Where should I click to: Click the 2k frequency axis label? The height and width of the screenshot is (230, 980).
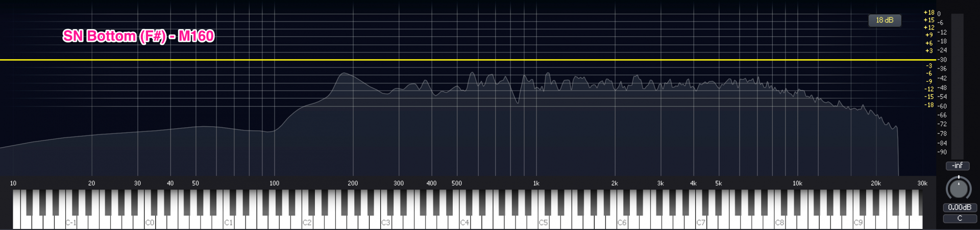(615, 183)
